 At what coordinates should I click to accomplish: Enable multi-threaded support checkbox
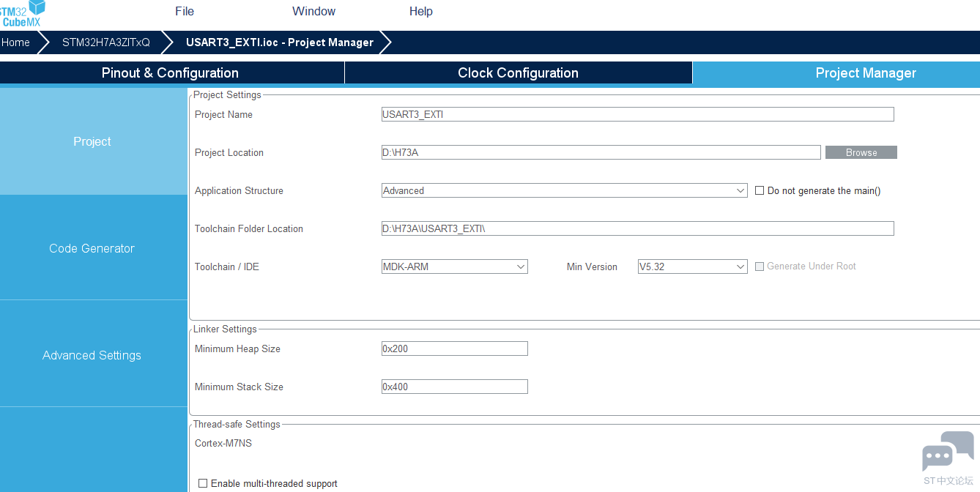pos(203,483)
